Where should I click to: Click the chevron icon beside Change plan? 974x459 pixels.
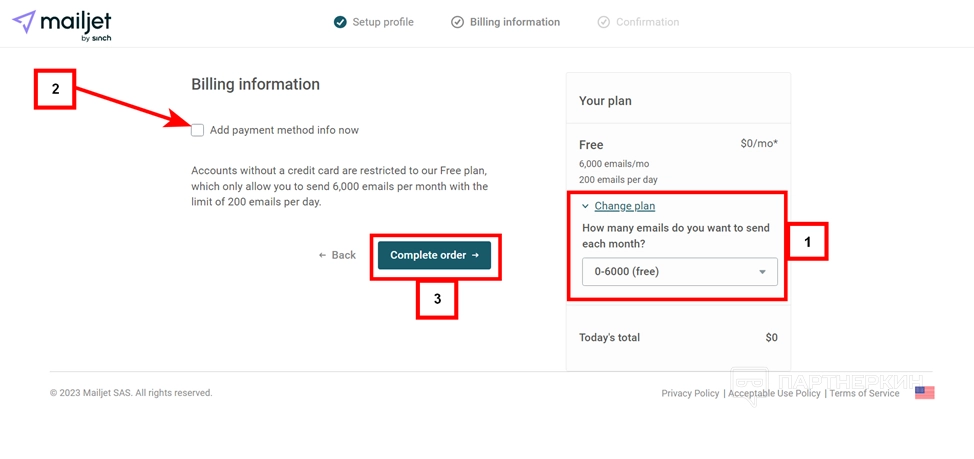point(586,206)
